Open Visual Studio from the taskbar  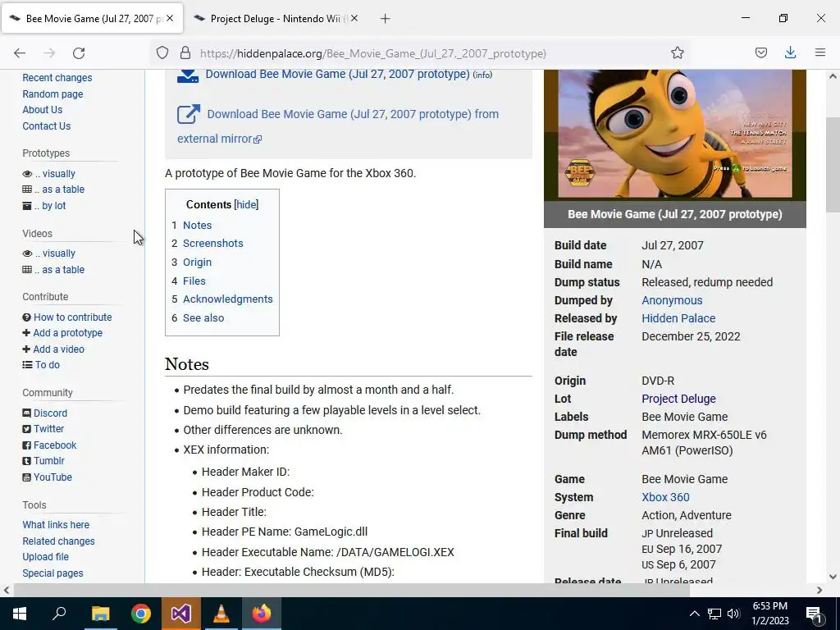click(x=181, y=614)
